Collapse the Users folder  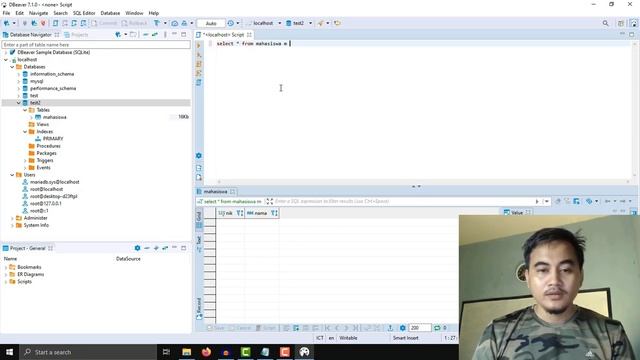(12, 175)
